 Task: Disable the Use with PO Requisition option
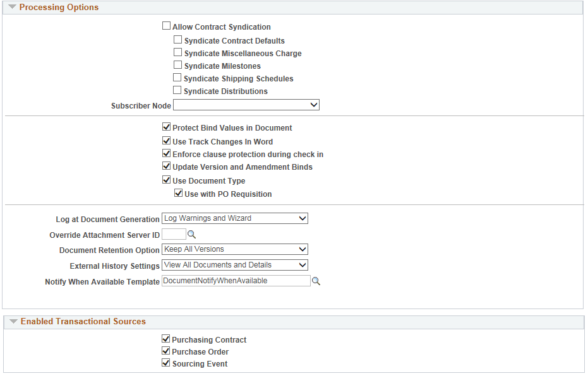[x=178, y=192]
